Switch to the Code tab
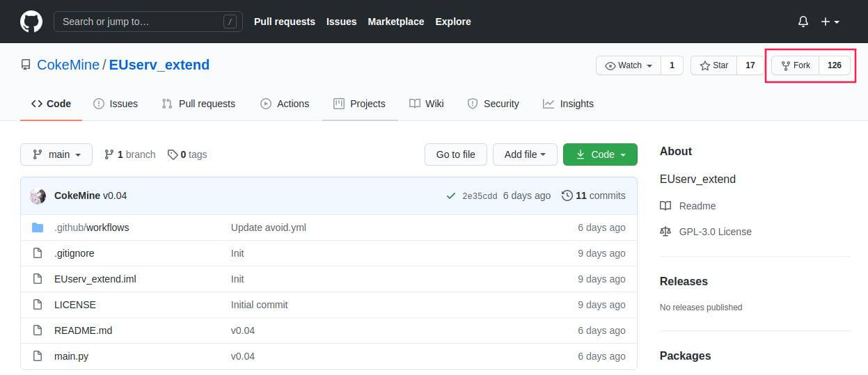This screenshot has height=375, width=868. [51, 104]
